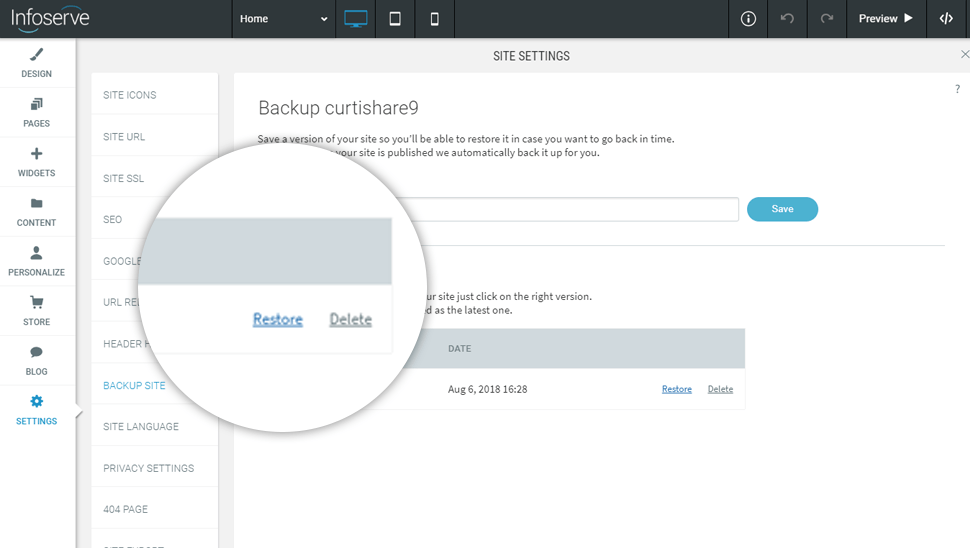Image resolution: width=970 pixels, height=548 pixels.
Task: Open developer mode code icon
Action: tap(946, 19)
